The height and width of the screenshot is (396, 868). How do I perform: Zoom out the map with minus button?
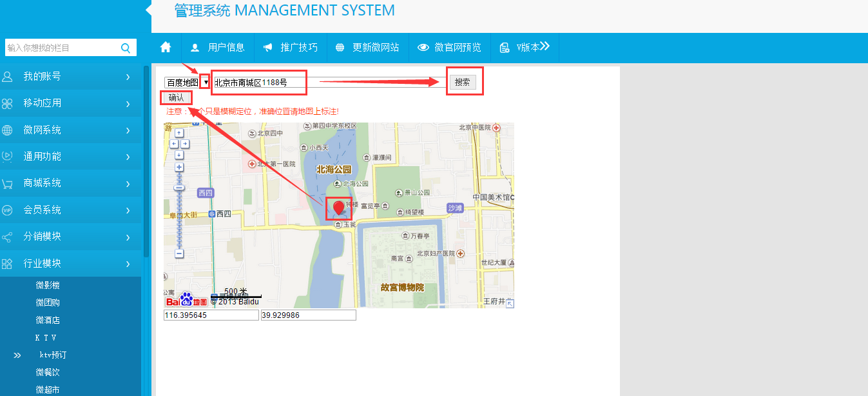pyautogui.click(x=179, y=254)
